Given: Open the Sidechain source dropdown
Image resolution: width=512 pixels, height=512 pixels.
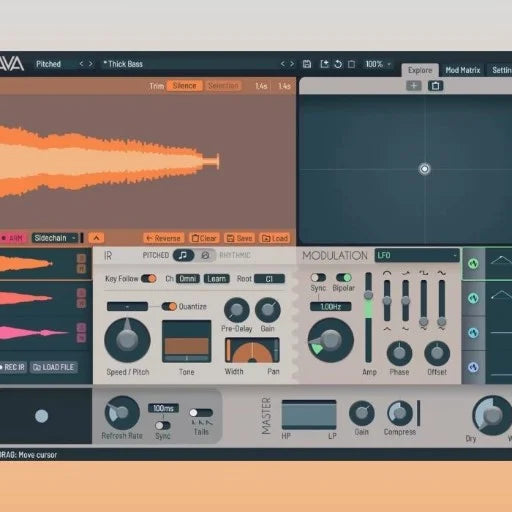Looking at the screenshot, I should [55, 238].
